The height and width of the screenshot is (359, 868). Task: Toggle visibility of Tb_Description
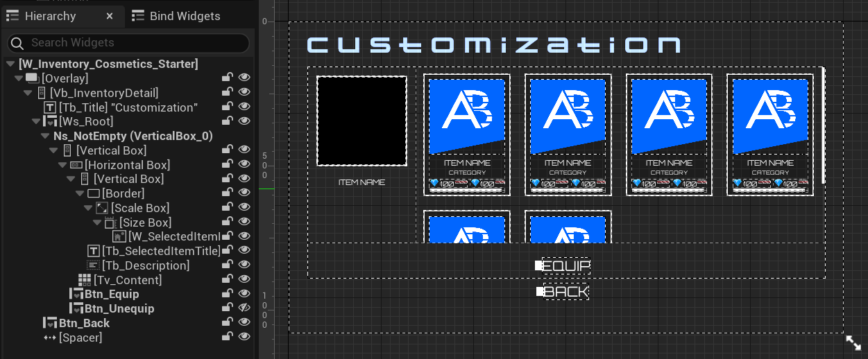coord(244,265)
